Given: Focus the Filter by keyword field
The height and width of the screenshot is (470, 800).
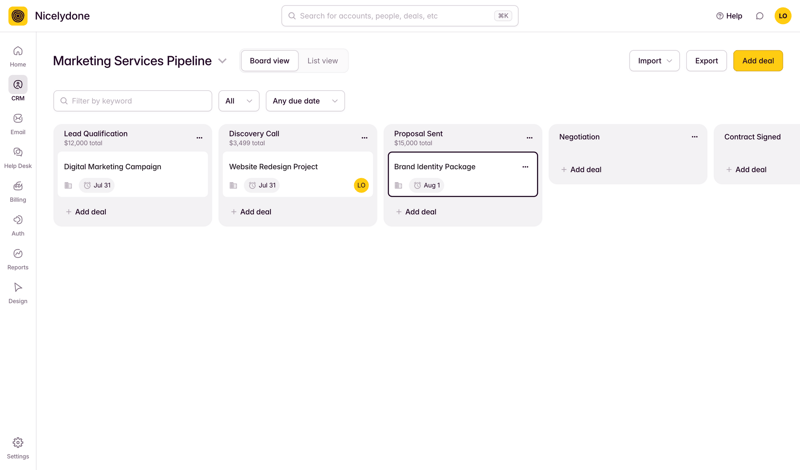Looking at the screenshot, I should (x=133, y=101).
